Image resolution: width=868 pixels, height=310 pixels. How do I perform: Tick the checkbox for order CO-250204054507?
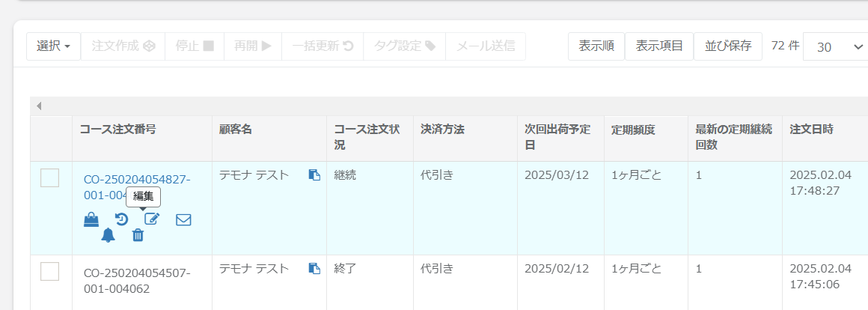coord(50,272)
